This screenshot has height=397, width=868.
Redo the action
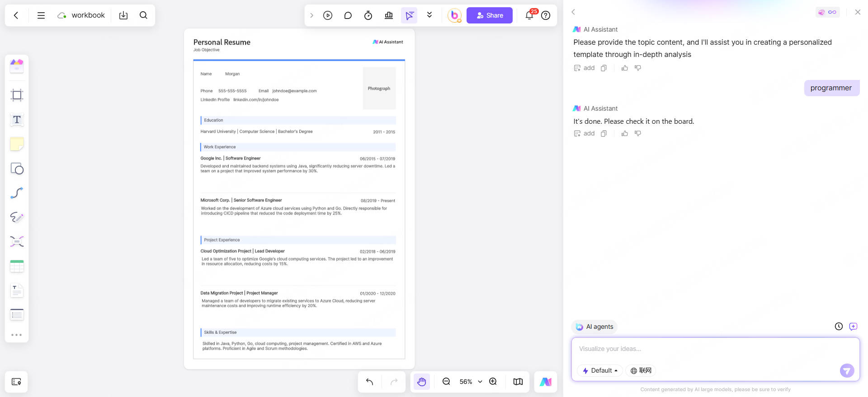(x=394, y=382)
